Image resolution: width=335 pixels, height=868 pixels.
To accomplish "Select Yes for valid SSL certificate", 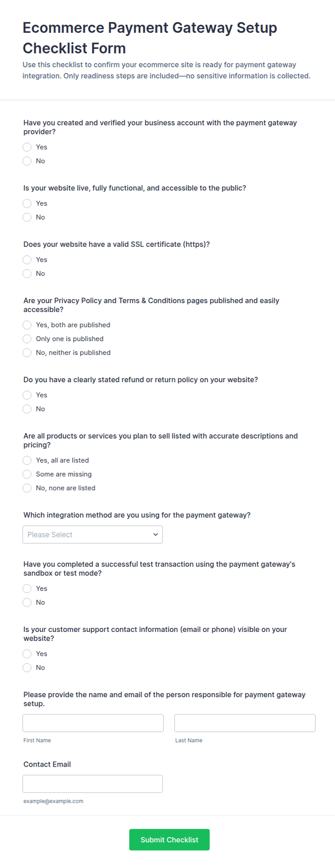I will click(x=27, y=260).
